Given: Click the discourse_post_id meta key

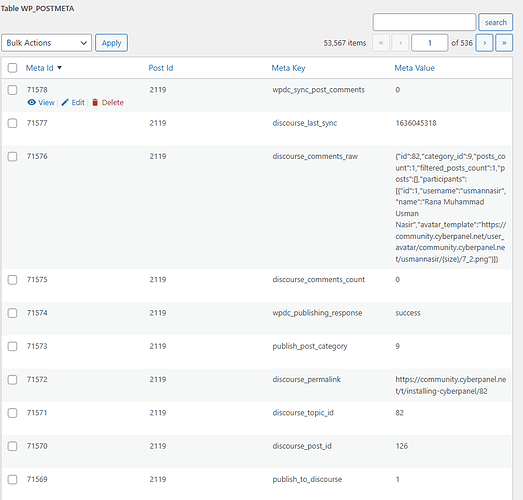Looking at the screenshot, I should pyautogui.click(x=302, y=446).
